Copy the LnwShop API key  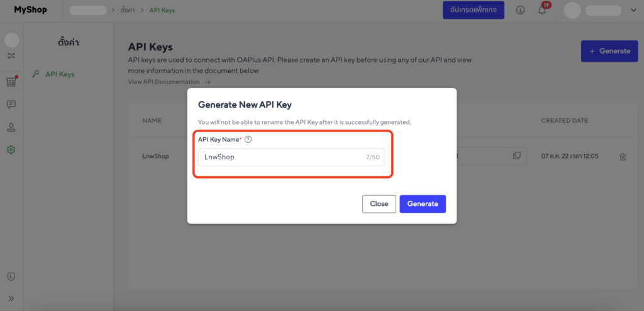pyautogui.click(x=517, y=156)
